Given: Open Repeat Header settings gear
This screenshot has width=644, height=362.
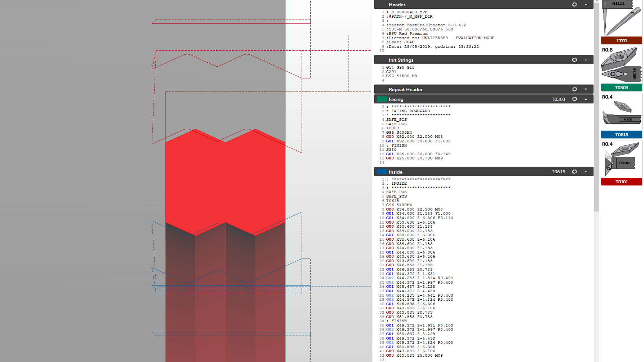Looking at the screenshot, I should [x=575, y=89].
